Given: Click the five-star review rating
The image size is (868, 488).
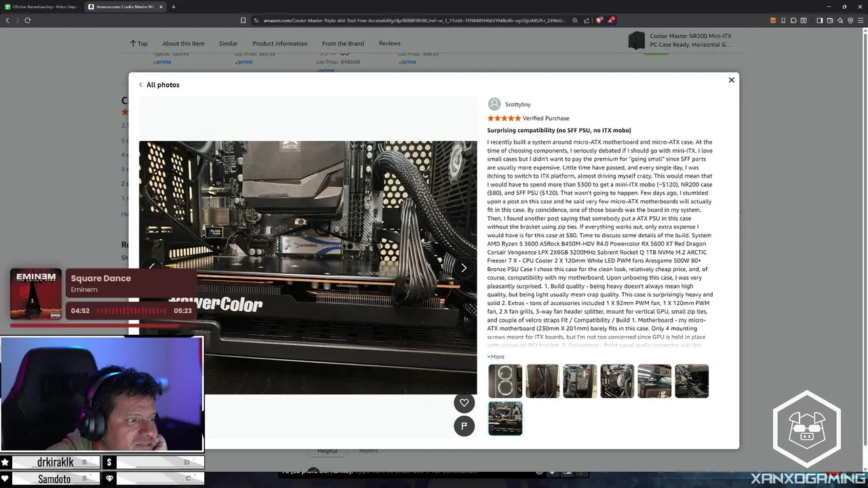Looking at the screenshot, I should point(504,118).
